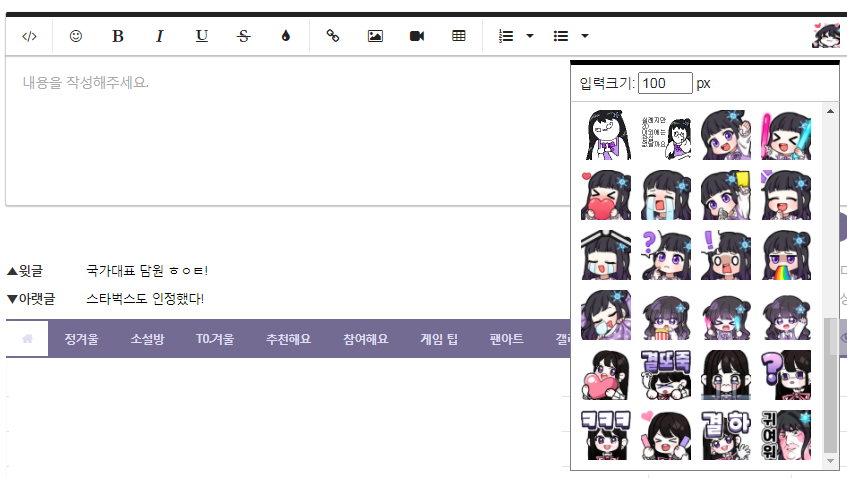This screenshot has width=847, height=478.
Task: Toggle HTML code view in the editor
Action: coord(29,36)
